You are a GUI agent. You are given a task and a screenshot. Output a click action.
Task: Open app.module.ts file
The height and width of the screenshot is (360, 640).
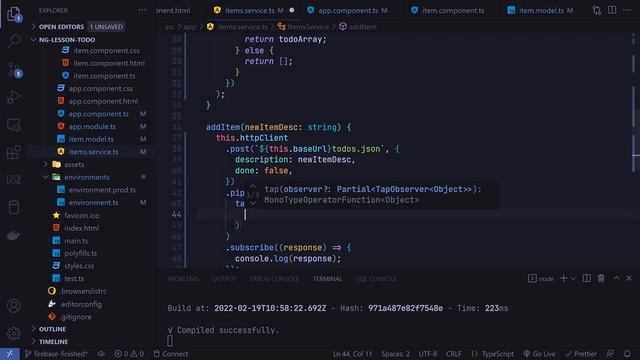92,127
